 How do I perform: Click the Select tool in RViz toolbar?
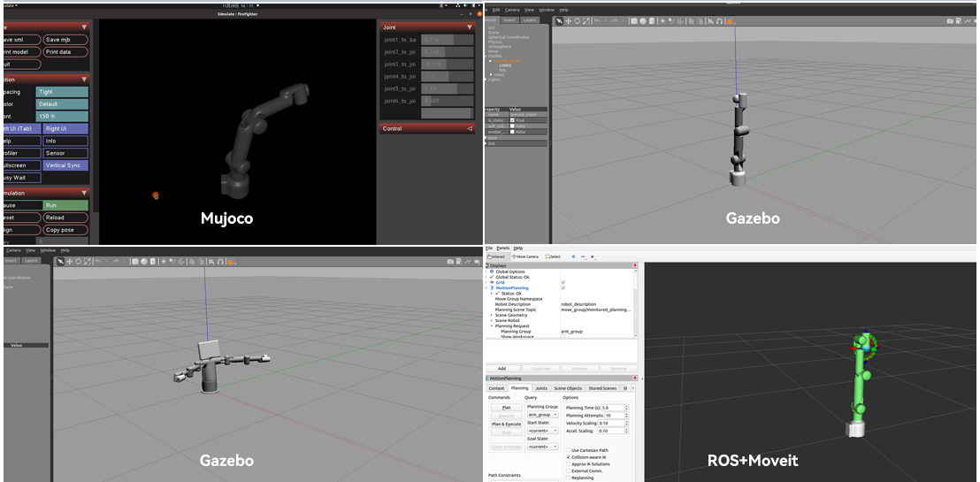554,256
